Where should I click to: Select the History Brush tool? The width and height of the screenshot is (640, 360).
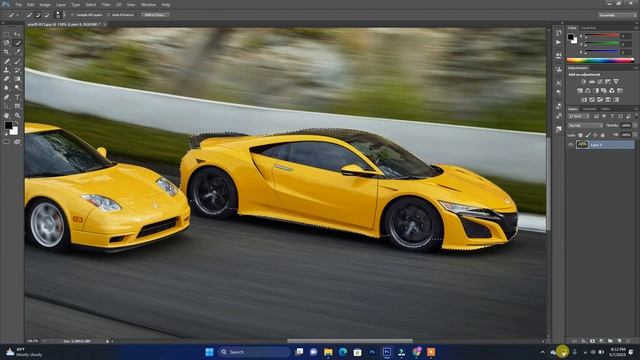[17, 70]
